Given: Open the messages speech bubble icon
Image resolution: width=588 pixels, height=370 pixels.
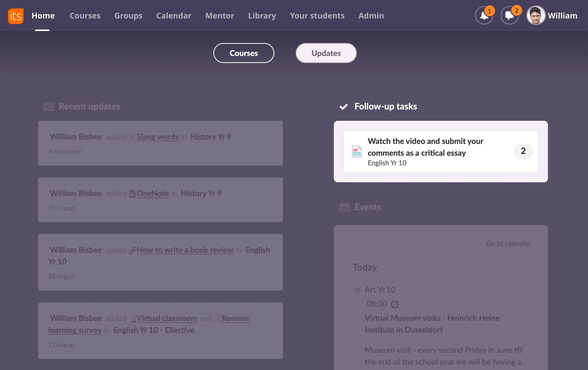Looking at the screenshot, I should pyautogui.click(x=509, y=16).
